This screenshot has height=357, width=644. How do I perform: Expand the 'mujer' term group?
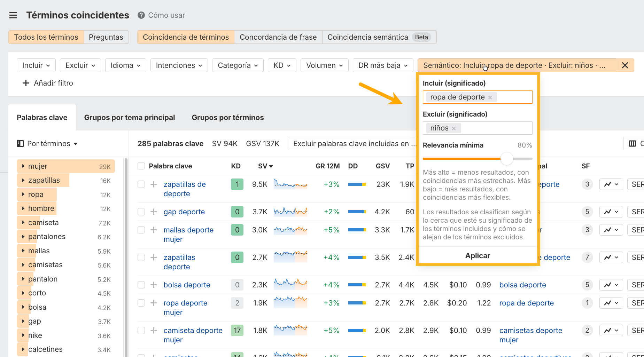(x=23, y=166)
